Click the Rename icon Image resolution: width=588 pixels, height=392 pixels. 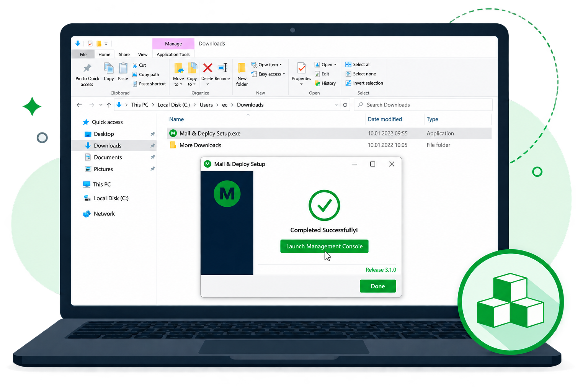222,68
